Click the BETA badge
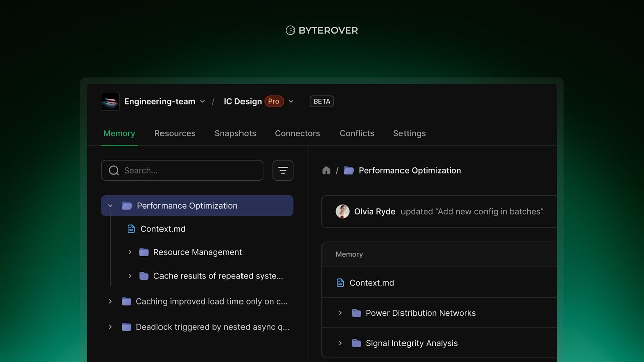The height and width of the screenshot is (362, 644). coord(321,101)
